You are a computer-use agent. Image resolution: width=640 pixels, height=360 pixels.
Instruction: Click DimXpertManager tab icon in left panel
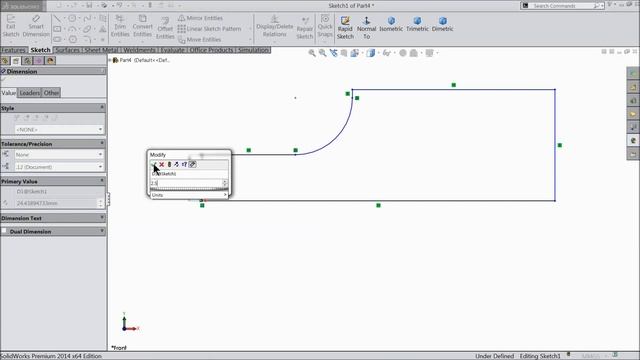click(x=39, y=61)
